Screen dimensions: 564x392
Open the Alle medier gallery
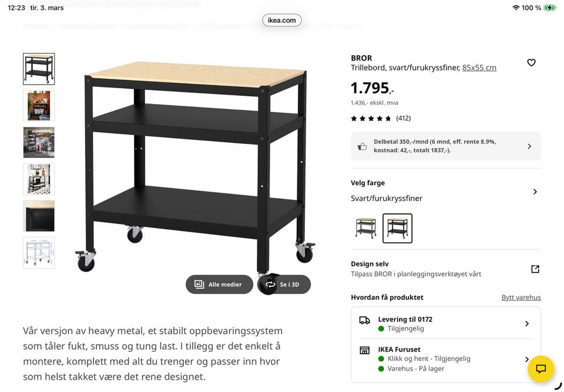coord(219,284)
